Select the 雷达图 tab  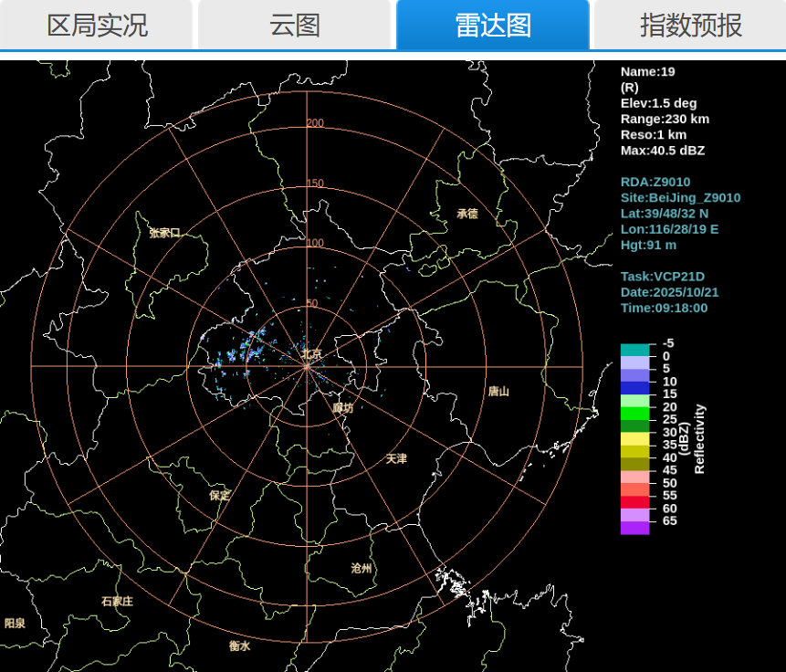[x=493, y=25]
